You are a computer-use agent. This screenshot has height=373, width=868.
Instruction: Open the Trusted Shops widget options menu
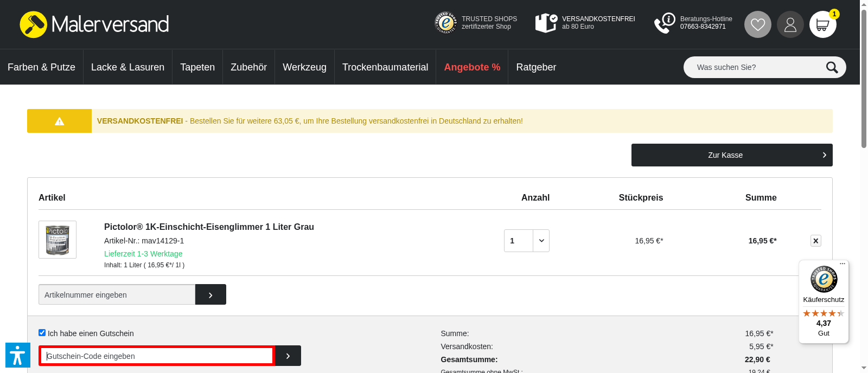tap(843, 264)
